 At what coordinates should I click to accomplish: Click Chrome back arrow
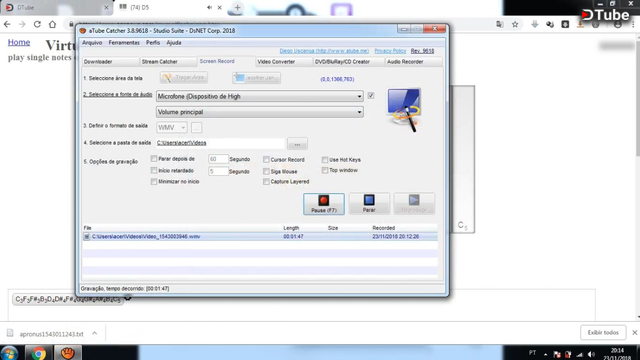pos(7,24)
